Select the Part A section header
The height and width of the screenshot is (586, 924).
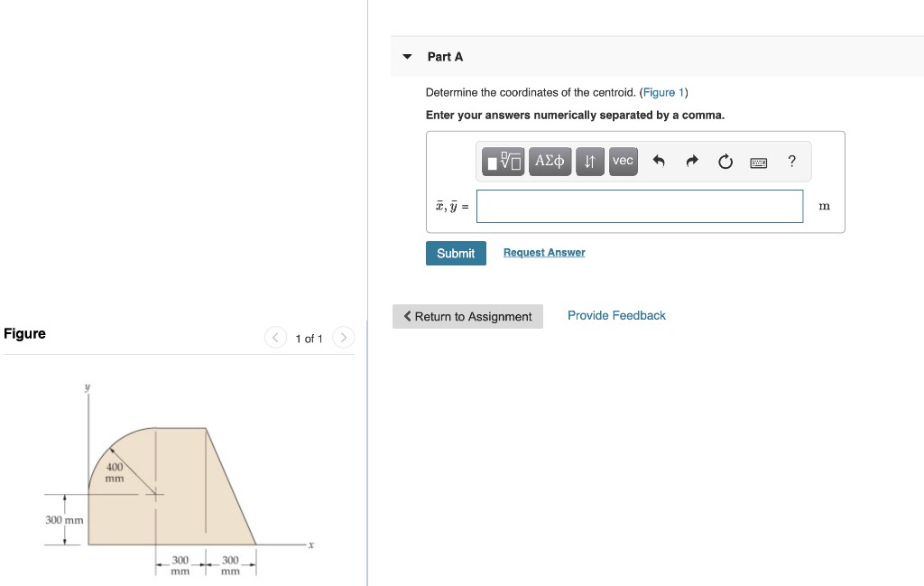(445, 56)
